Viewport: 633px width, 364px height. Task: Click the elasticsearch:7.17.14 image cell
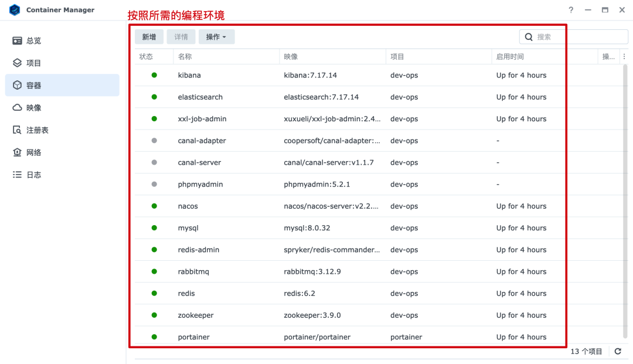(x=321, y=97)
